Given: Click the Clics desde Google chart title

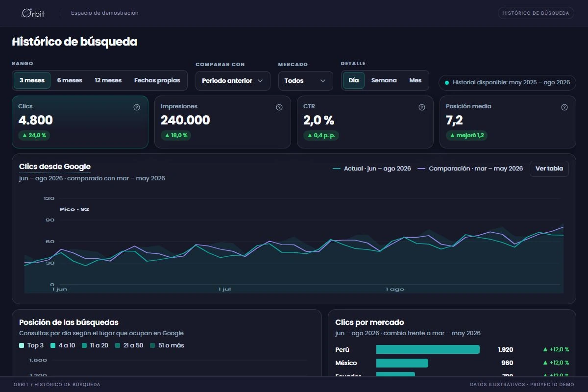Looking at the screenshot, I should click(55, 167).
